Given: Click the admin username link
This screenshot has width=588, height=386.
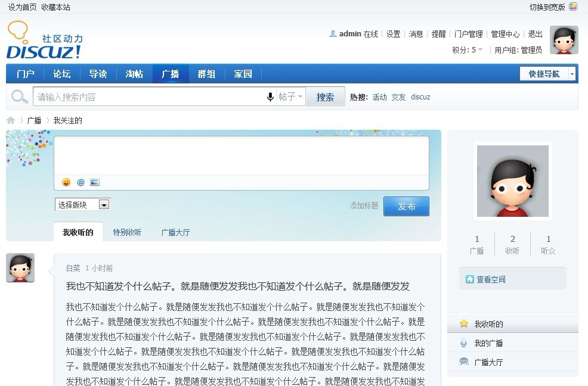Looking at the screenshot, I should point(350,34).
